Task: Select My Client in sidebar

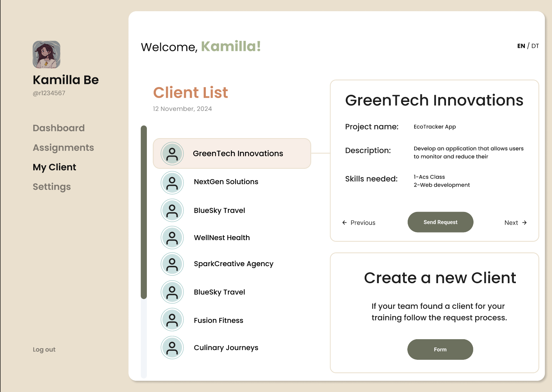Action: pos(54,167)
